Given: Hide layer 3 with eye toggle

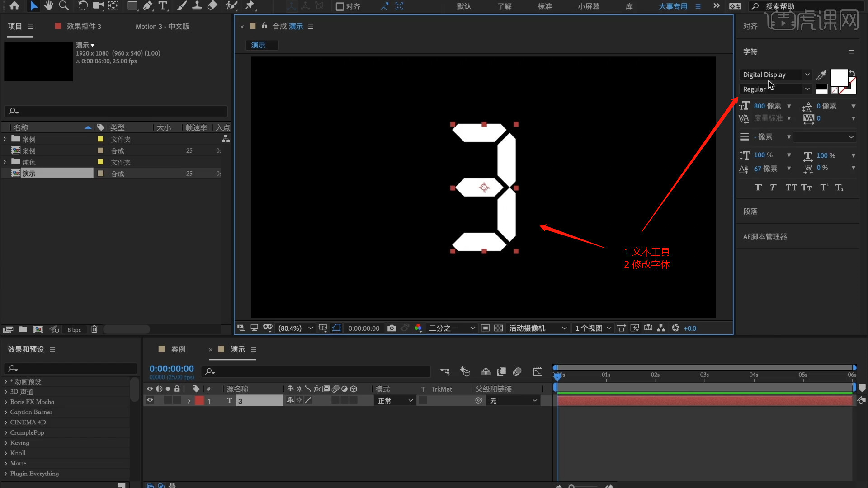Looking at the screenshot, I should click(150, 400).
